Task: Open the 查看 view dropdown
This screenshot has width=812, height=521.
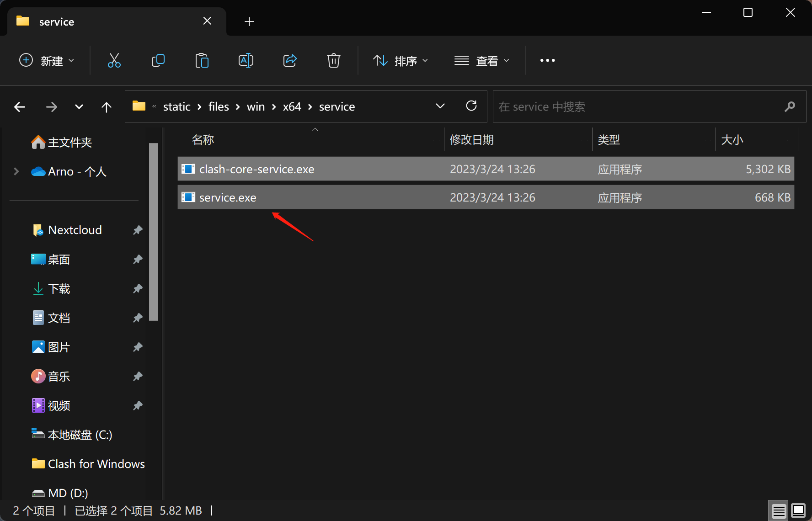Action: click(x=482, y=60)
